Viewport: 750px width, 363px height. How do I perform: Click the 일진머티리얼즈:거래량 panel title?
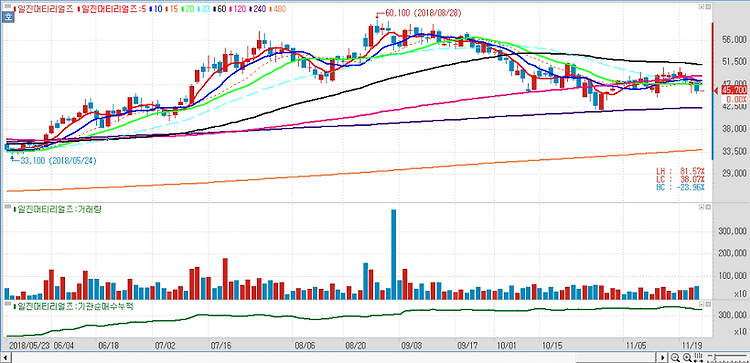(x=58, y=209)
